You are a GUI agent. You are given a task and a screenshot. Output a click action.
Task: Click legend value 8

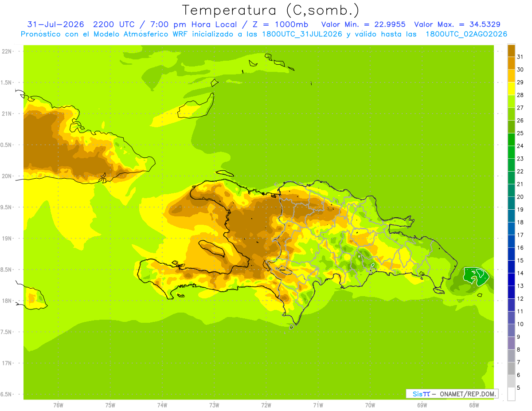519,349
